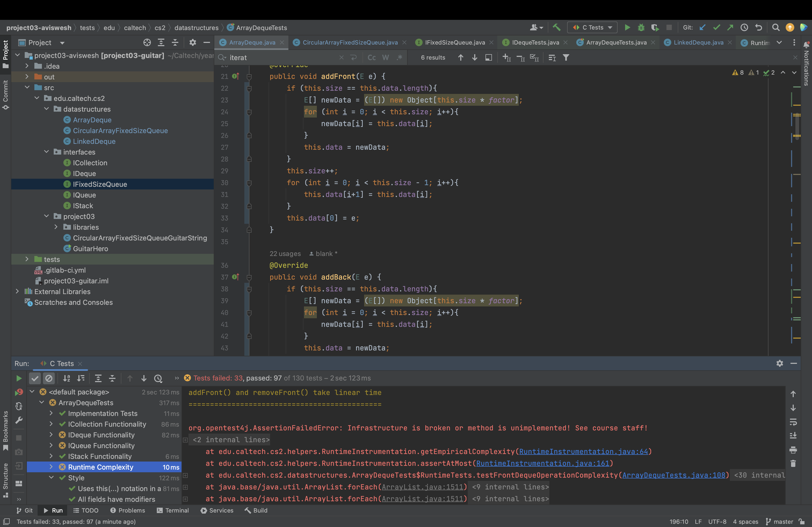Rerun tests with green play icon
Screen dimensions: 812x527
click(x=19, y=378)
